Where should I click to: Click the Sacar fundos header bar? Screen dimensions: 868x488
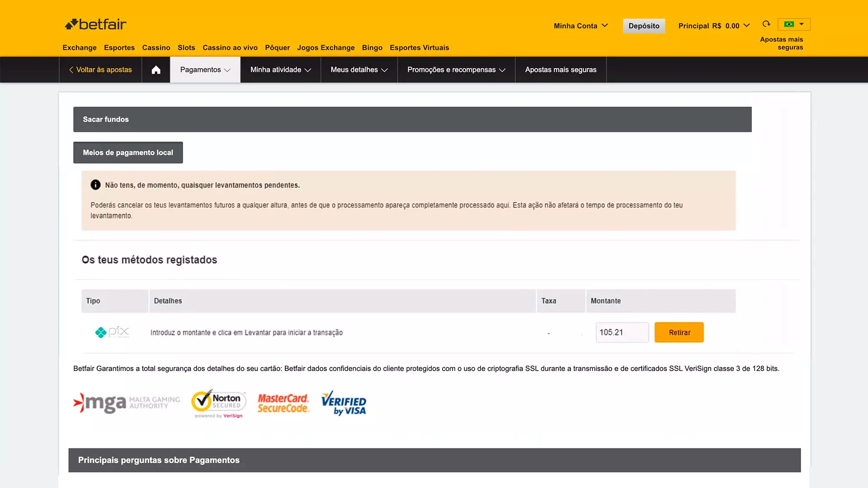click(x=412, y=119)
